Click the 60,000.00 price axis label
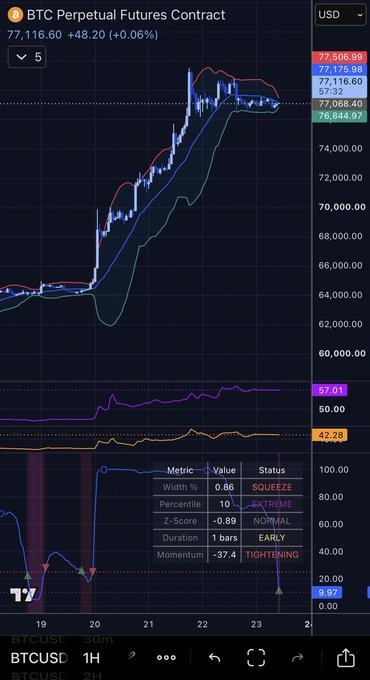This screenshot has width=370, height=680. (342, 353)
